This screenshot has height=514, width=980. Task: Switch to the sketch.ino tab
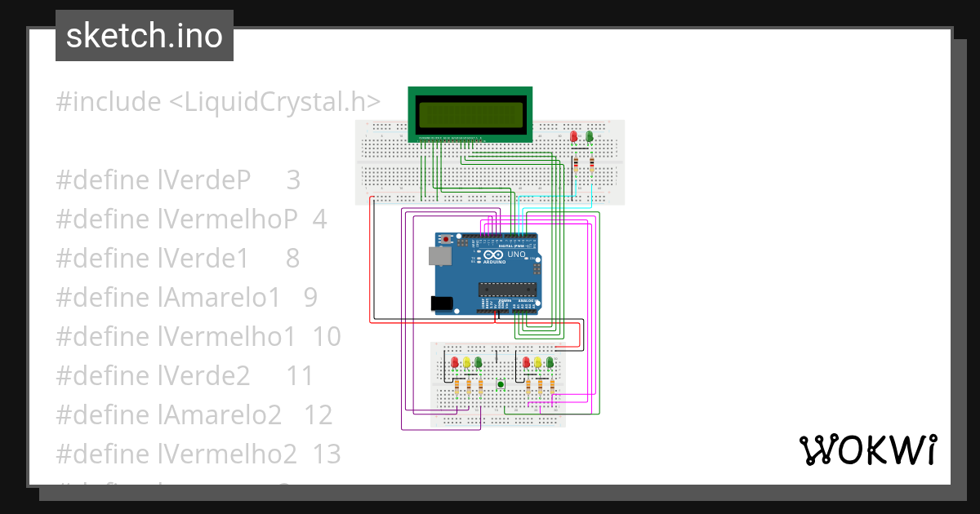click(x=144, y=35)
